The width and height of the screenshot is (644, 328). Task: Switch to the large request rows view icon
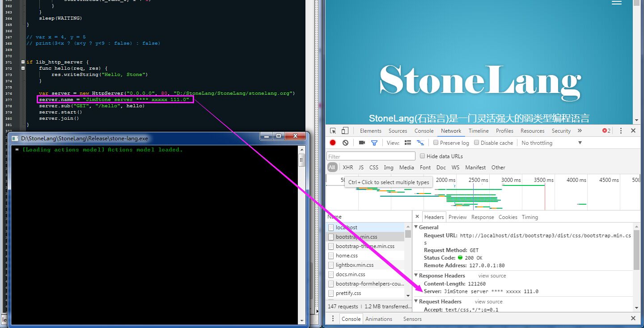tap(408, 143)
